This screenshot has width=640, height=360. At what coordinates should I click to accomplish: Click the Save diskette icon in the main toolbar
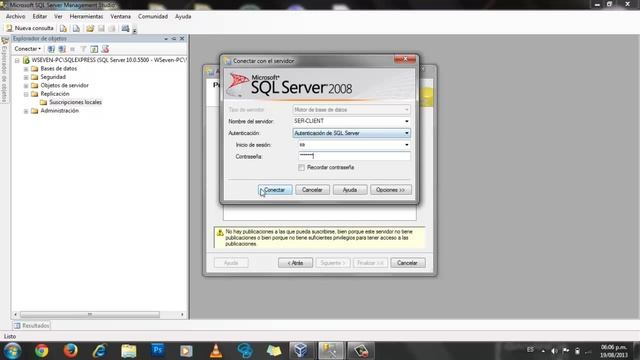(x=101, y=29)
